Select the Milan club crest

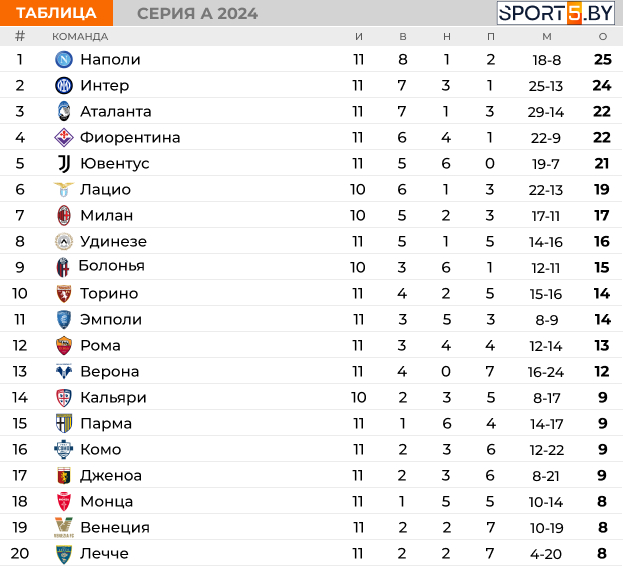tap(64, 215)
